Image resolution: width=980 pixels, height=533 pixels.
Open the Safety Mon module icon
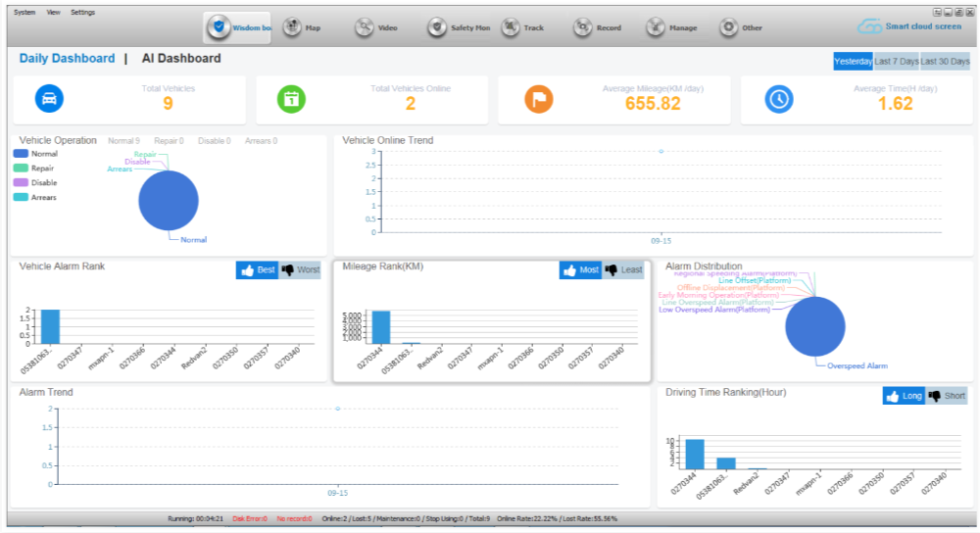(x=437, y=27)
